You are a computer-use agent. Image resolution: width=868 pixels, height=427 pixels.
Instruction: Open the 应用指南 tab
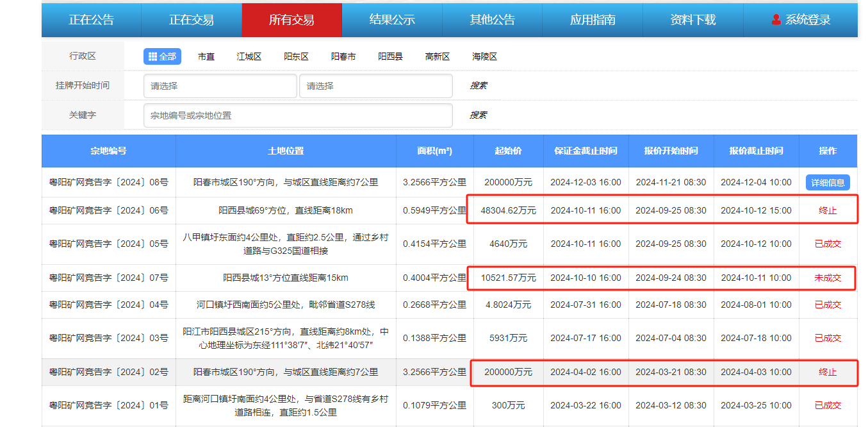(x=593, y=20)
